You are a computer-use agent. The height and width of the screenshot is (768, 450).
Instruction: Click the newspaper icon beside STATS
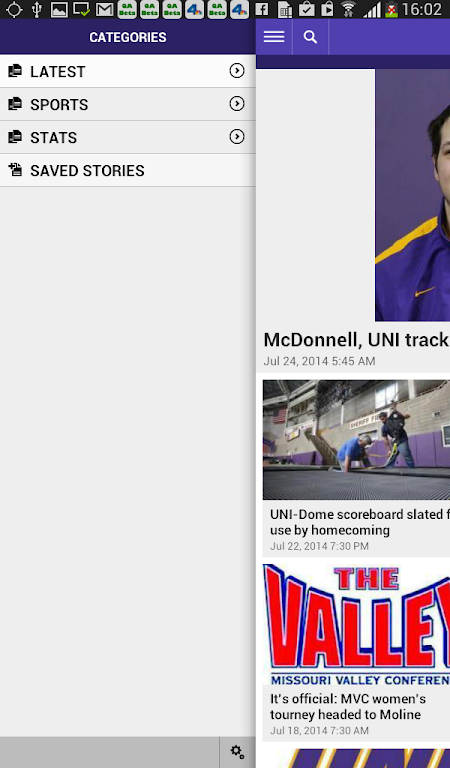(15, 137)
